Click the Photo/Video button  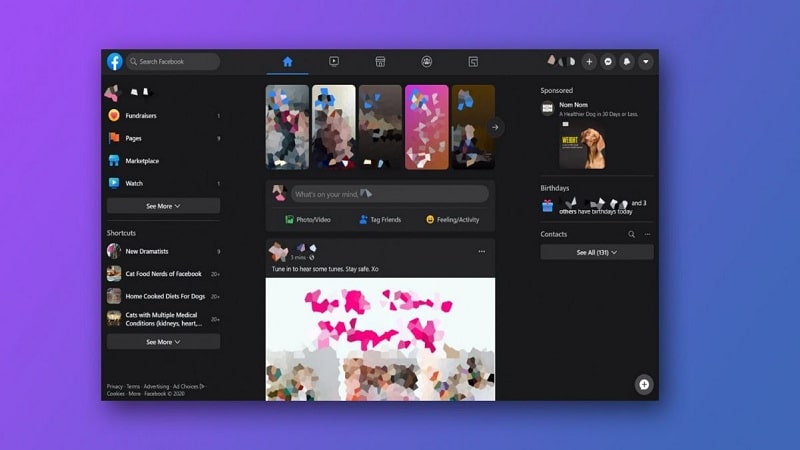[x=307, y=219]
